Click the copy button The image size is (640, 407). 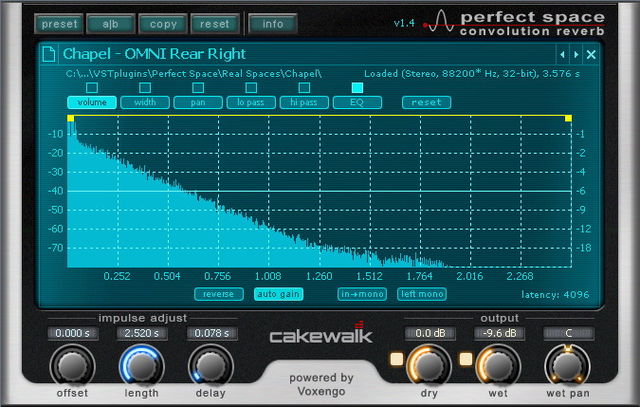click(x=163, y=24)
